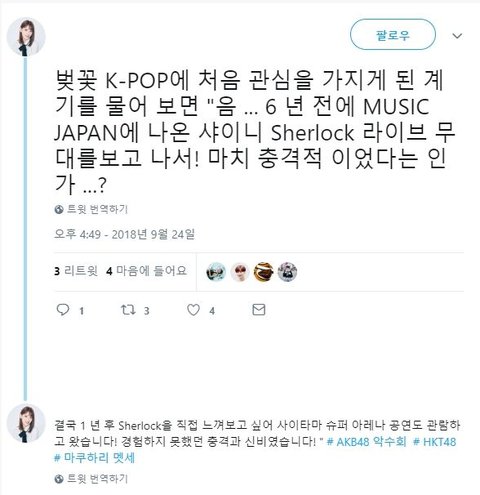Open the #HKT48 hashtag

(434, 442)
